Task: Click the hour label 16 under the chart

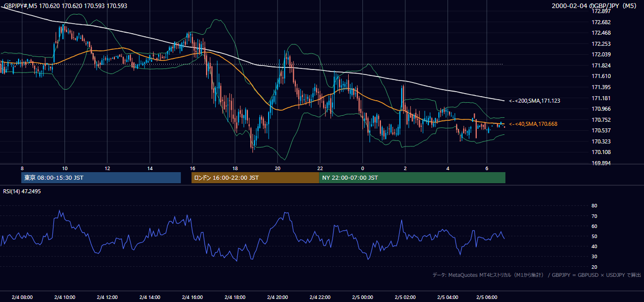Action: coord(192,168)
